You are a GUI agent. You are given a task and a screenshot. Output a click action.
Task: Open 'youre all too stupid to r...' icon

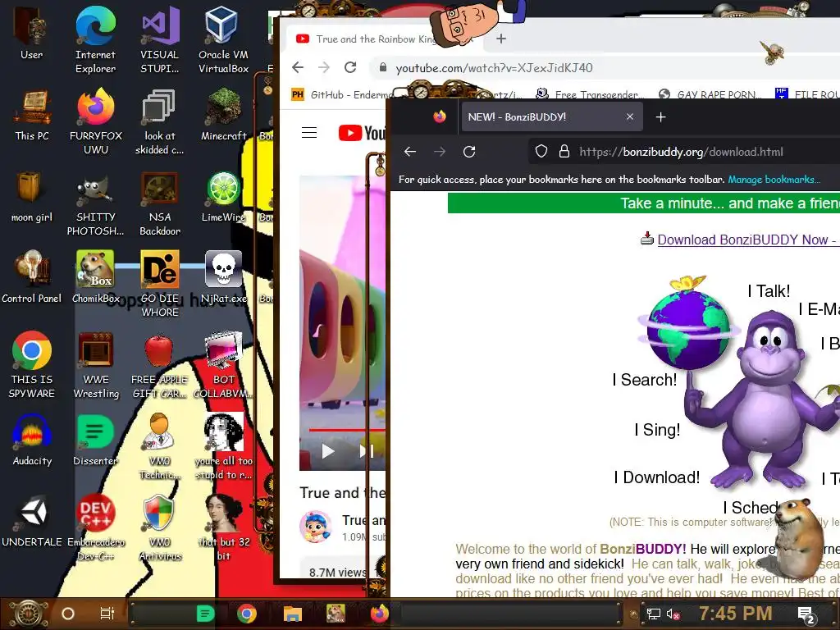(x=223, y=445)
